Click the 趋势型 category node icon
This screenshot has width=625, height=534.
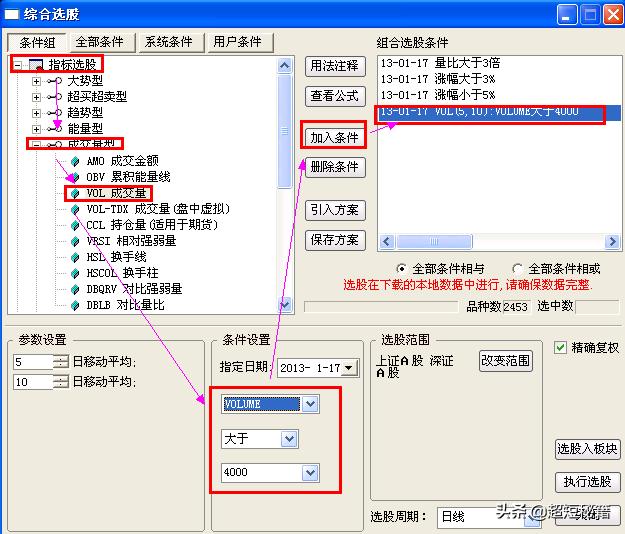tap(55, 113)
